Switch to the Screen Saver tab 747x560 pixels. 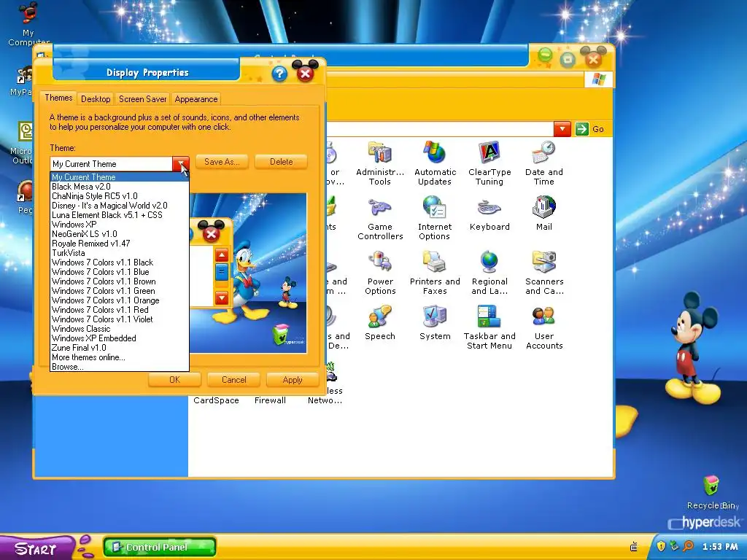tap(142, 99)
